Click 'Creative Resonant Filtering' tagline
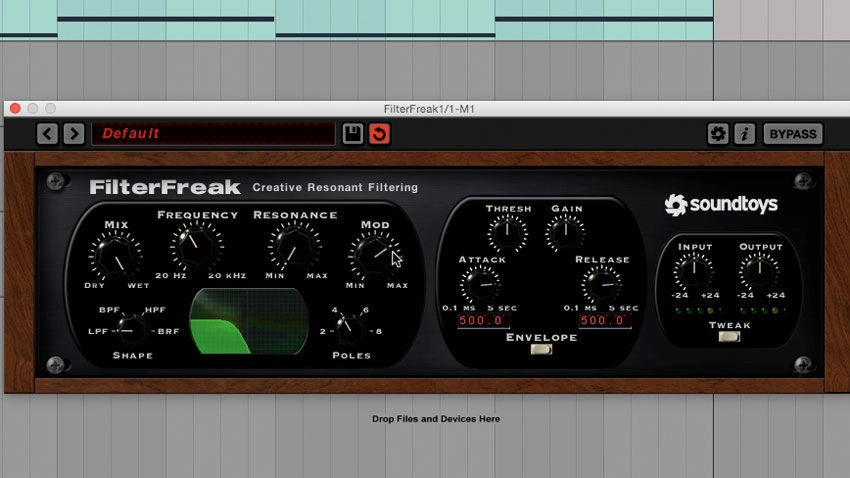Screen dimensions: 850x478 [335, 188]
